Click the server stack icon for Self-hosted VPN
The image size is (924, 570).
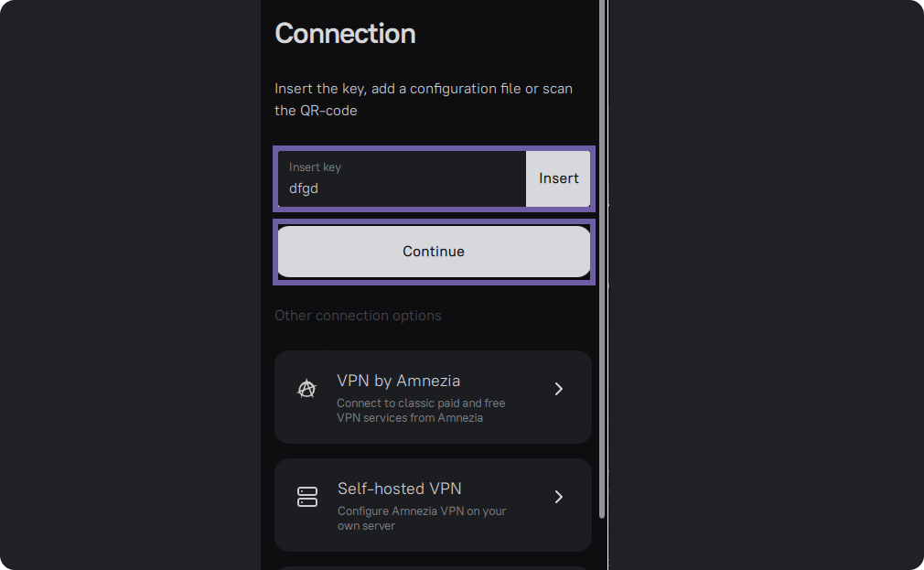307,496
